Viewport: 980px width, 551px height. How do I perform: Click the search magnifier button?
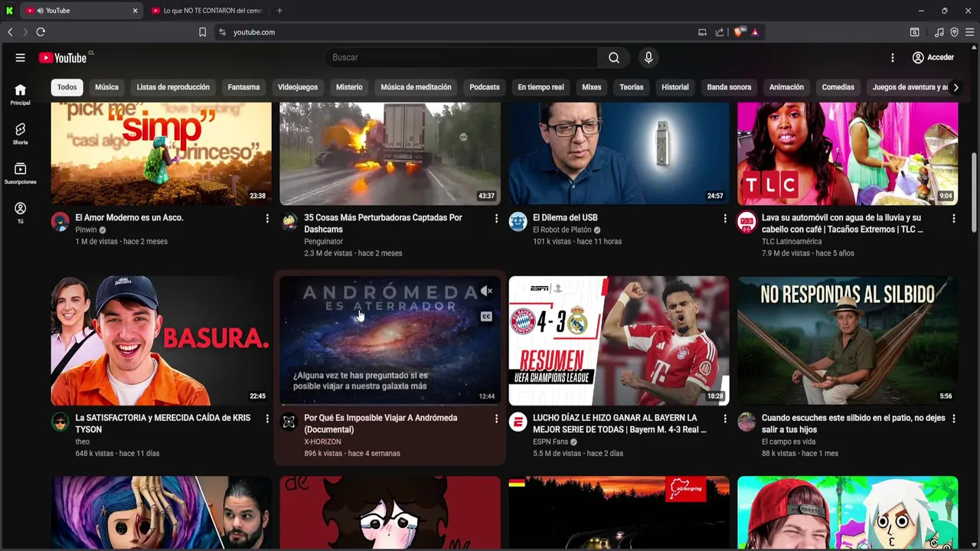point(614,57)
